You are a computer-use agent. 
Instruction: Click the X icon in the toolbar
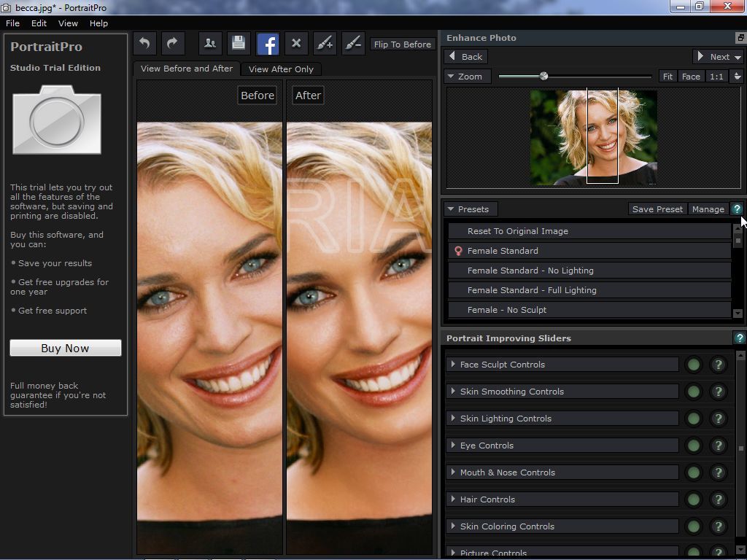(296, 44)
